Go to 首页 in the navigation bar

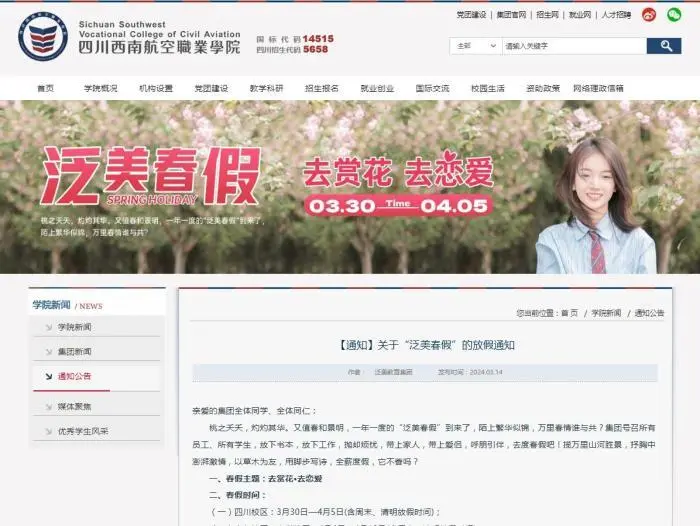pyautogui.click(x=46, y=88)
